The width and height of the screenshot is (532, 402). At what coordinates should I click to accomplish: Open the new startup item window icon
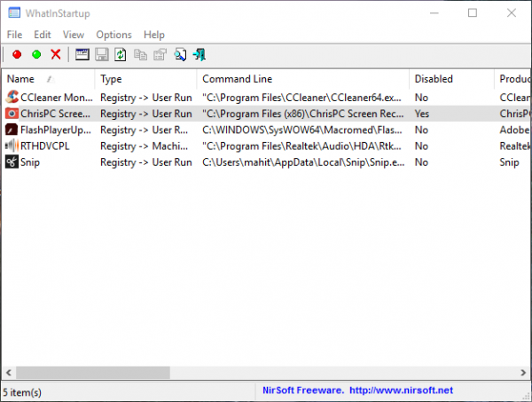(82, 54)
